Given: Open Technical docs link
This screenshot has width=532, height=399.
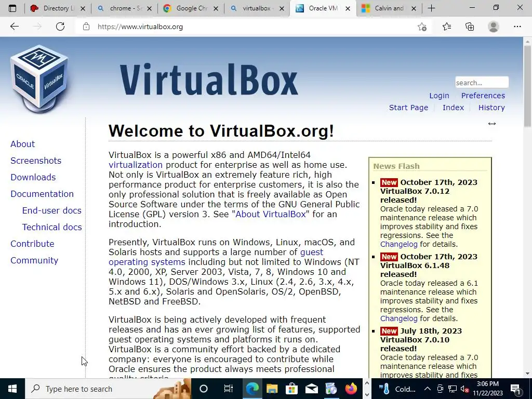Looking at the screenshot, I should point(52,227).
